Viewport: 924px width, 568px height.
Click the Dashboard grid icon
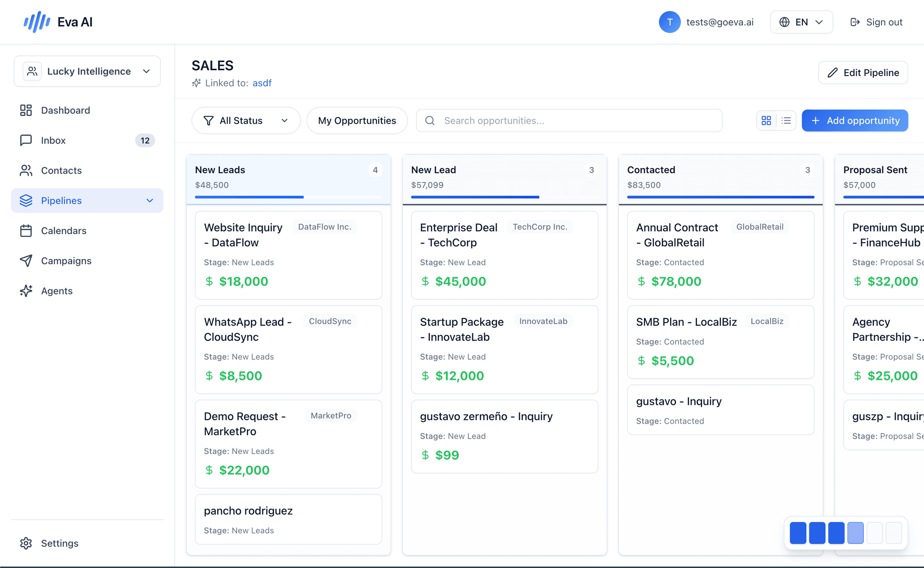point(26,110)
